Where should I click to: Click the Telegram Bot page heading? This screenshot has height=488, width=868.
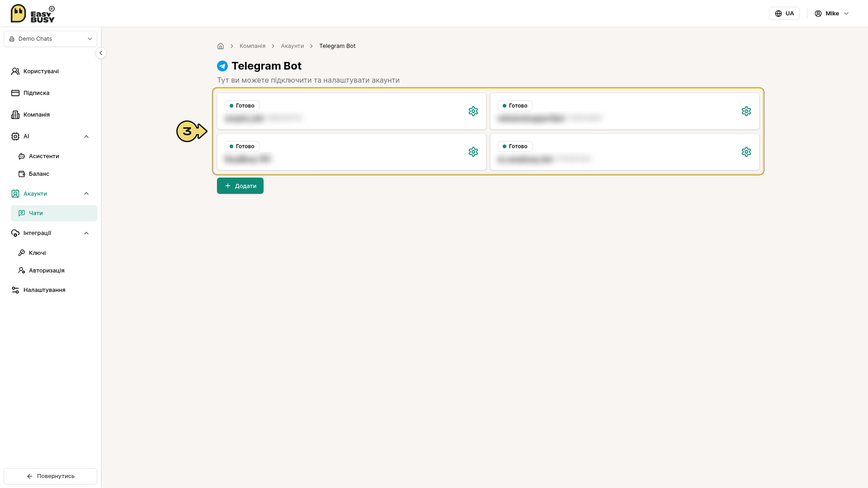click(x=266, y=66)
